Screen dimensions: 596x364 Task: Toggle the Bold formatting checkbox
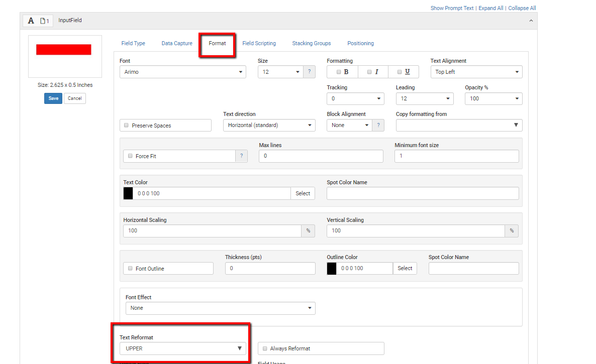pos(338,72)
